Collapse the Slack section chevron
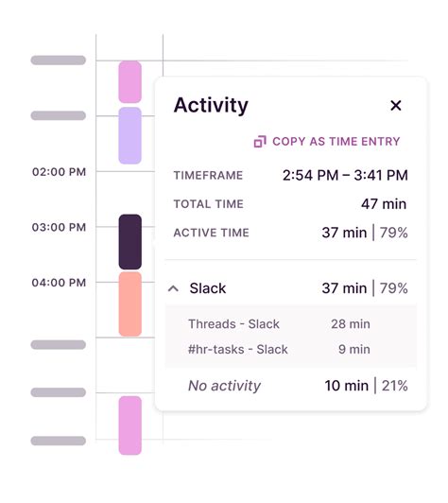Image resolution: width=448 pixels, height=503 pixels. (x=173, y=288)
